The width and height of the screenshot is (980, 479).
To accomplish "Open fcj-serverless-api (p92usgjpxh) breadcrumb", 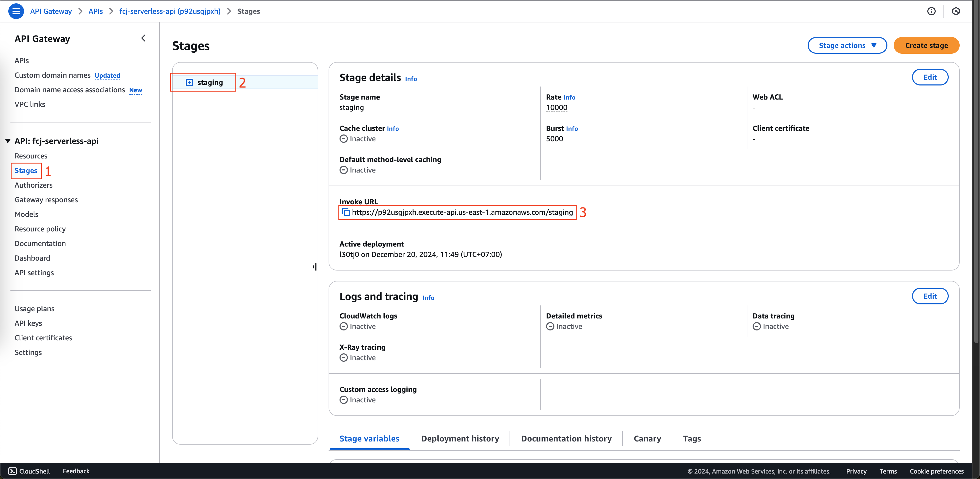I will pos(170,11).
